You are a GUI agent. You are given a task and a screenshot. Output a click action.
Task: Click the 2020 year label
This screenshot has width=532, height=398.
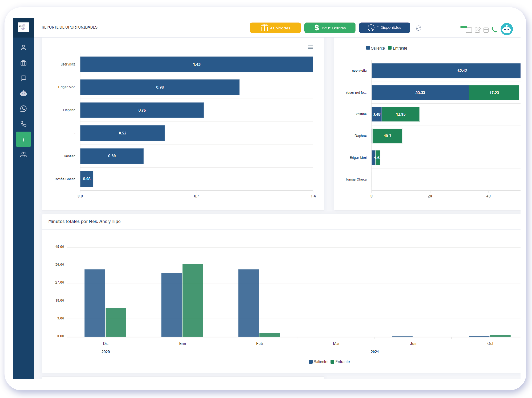[106, 352]
